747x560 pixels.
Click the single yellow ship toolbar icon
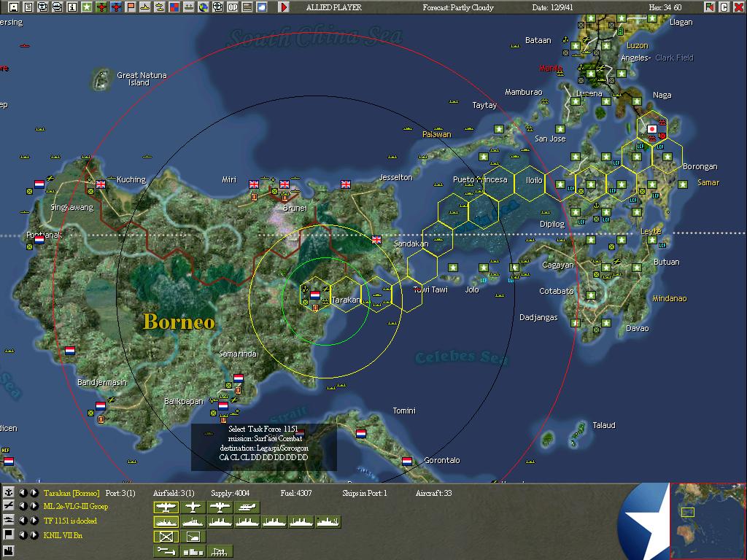[x=145, y=7]
